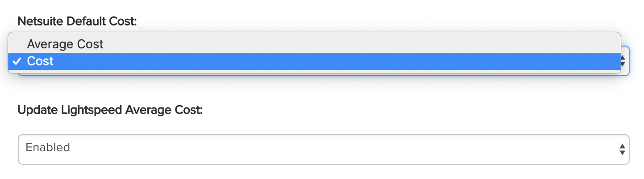The height and width of the screenshot is (179, 644).
Task: Click the word Average in the first option
Action: [50, 44]
